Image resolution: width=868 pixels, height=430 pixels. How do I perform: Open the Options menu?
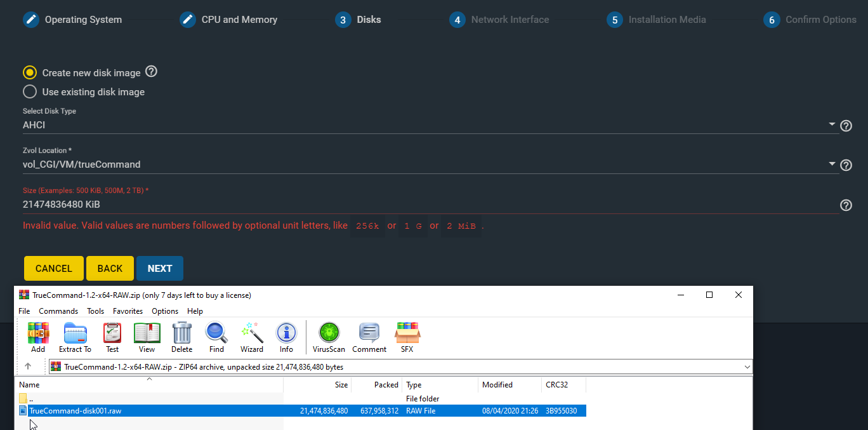165,311
